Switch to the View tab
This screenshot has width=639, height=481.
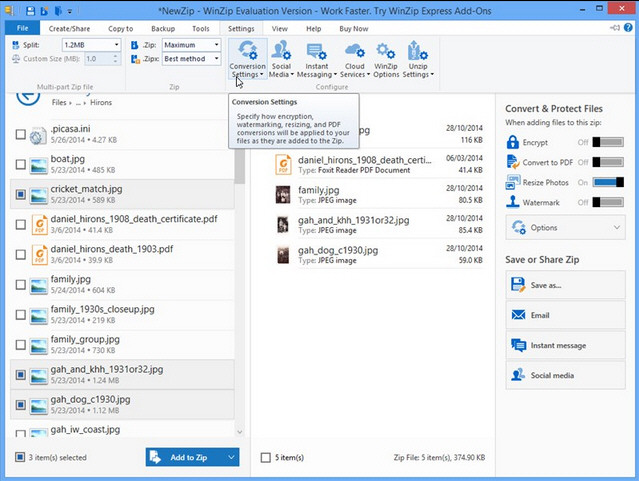(280, 29)
